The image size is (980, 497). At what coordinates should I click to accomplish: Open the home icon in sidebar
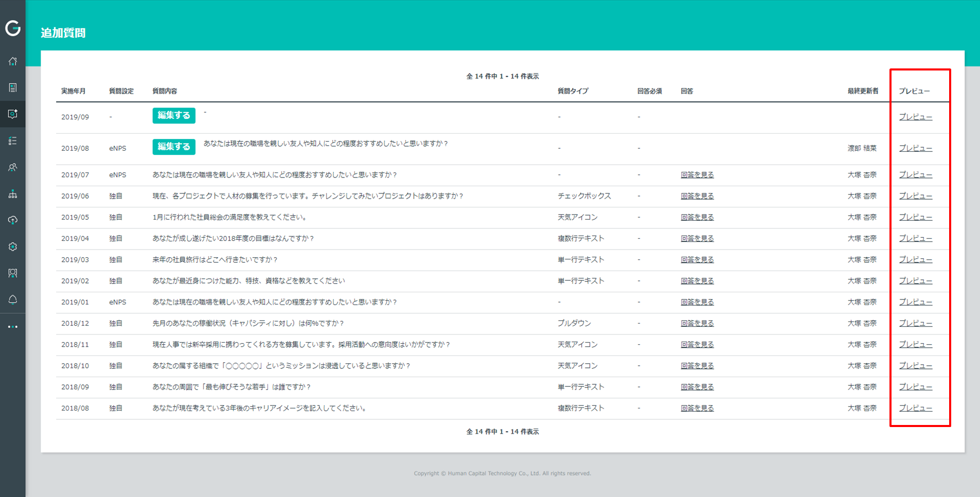tap(13, 61)
